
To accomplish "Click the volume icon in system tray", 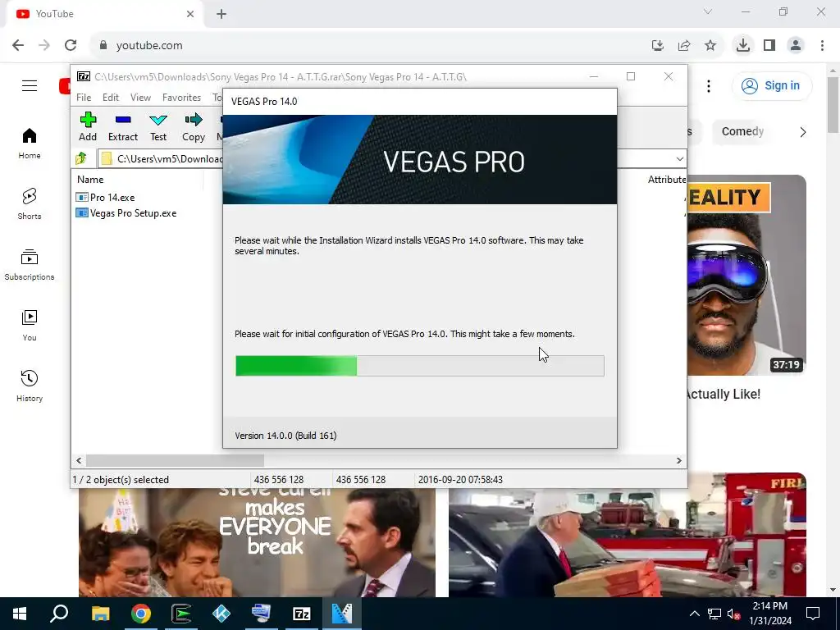I will coord(733,614).
